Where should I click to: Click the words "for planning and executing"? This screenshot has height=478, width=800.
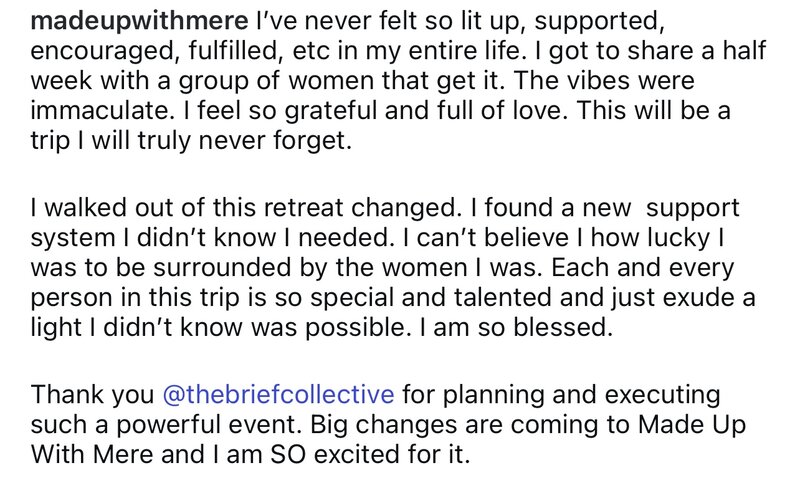(561, 395)
